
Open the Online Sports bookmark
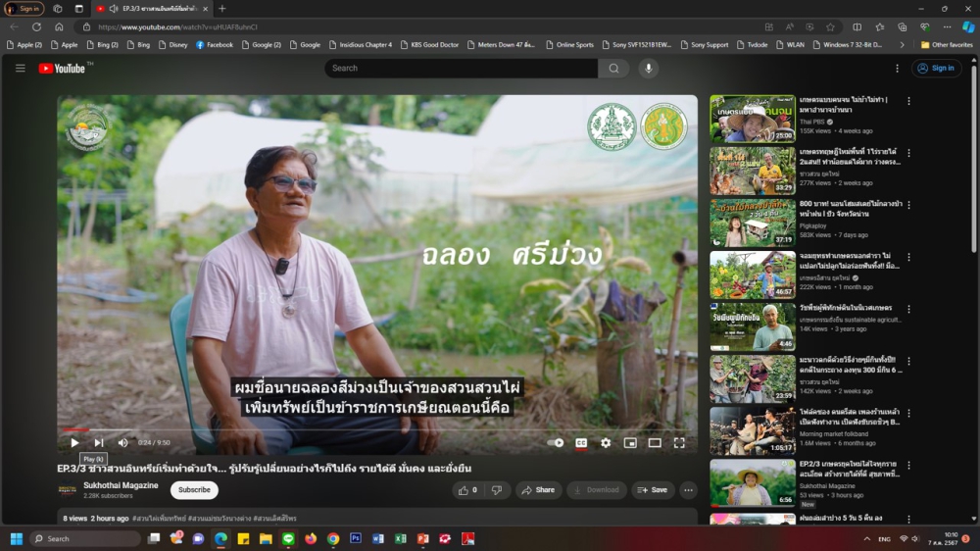click(569, 44)
